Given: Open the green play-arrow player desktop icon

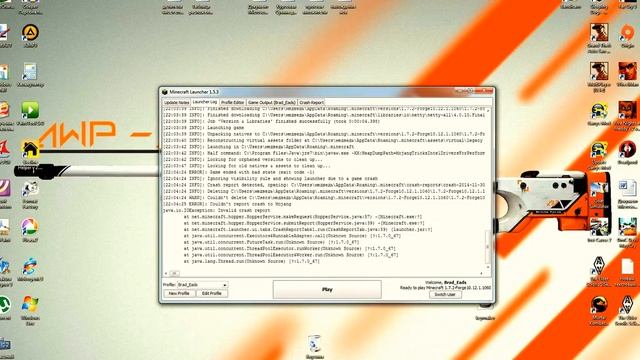Looking at the screenshot, I should pyautogui.click(x=30, y=110).
